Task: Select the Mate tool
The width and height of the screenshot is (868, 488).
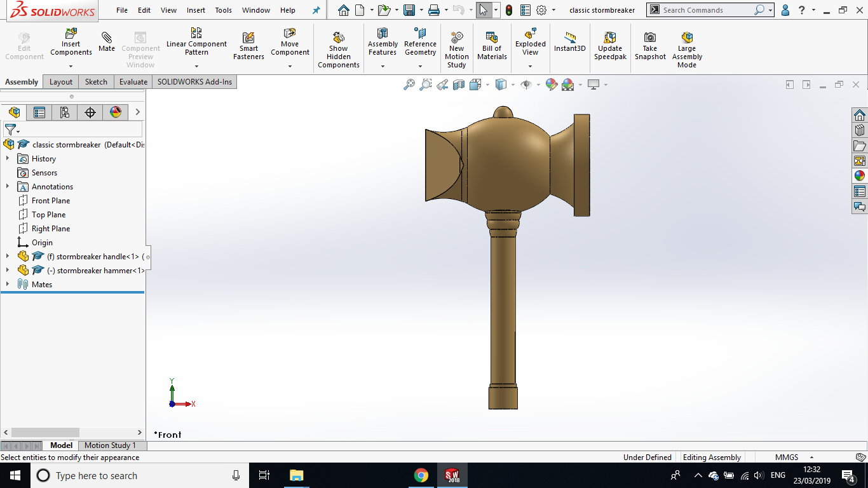Action: 107,42
